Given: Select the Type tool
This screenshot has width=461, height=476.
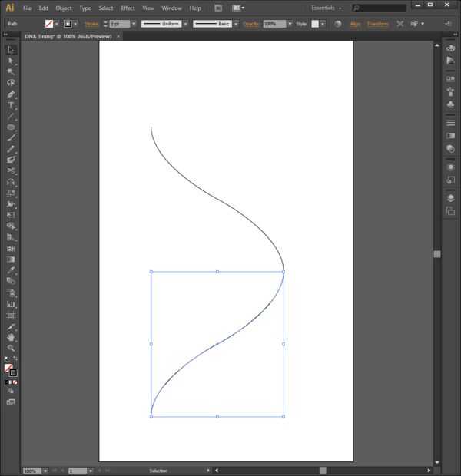Looking at the screenshot, I should click(11, 105).
